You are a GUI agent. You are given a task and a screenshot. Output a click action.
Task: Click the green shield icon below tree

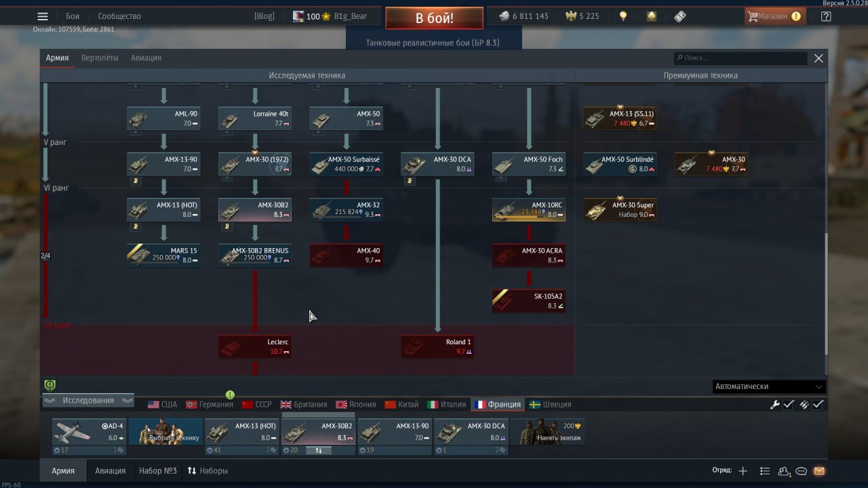pyautogui.click(x=50, y=385)
